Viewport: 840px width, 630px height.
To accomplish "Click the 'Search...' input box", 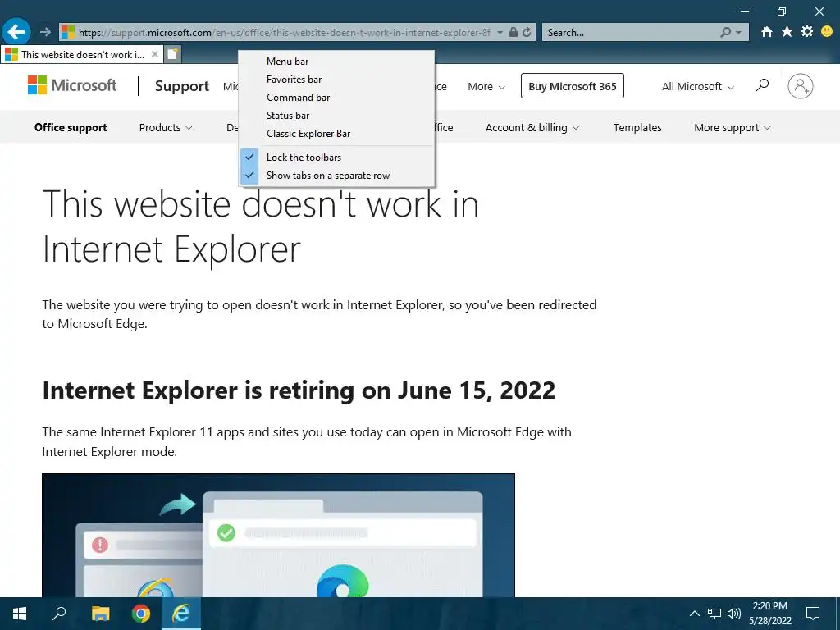I will click(x=629, y=32).
